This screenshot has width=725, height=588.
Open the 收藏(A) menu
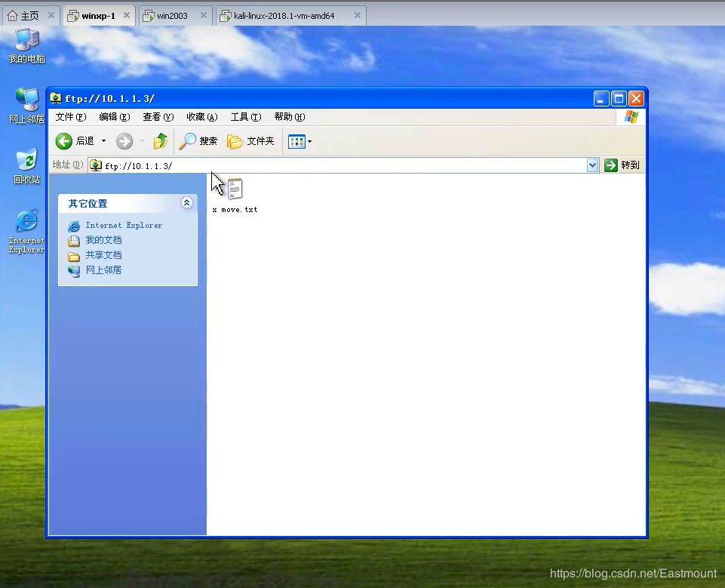pyautogui.click(x=201, y=117)
